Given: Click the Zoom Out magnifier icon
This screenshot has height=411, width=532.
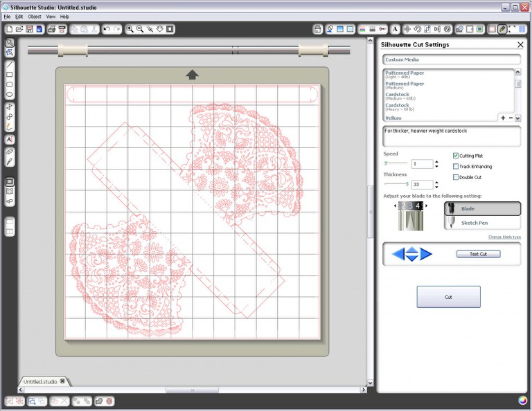Looking at the screenshot, I should point(140,29).
